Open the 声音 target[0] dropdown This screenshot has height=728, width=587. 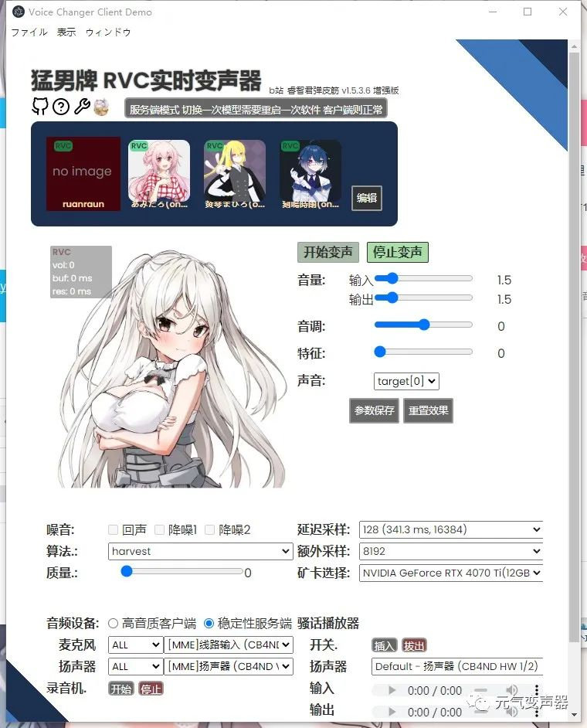406,381
